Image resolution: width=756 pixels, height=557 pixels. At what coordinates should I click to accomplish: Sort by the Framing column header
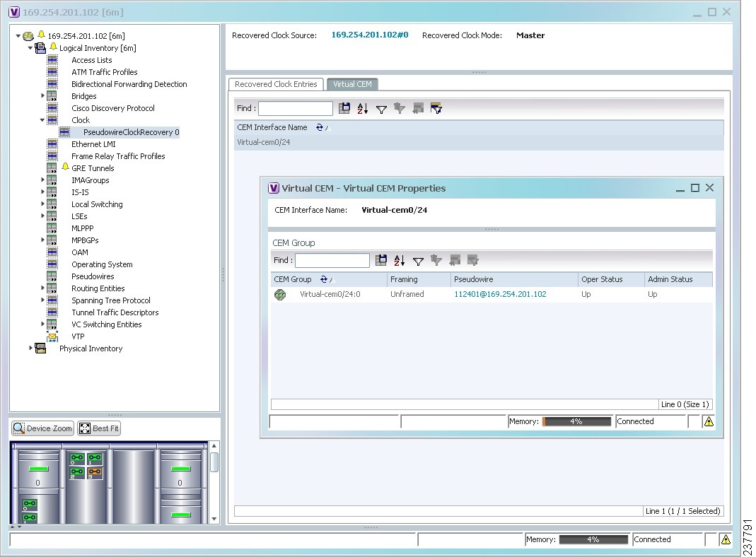[419, 279]
